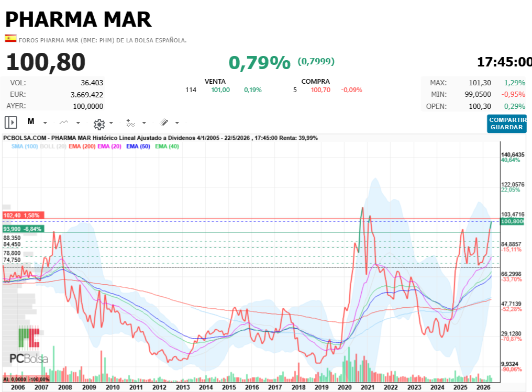Image resolution: width=532 pixels, height=392 pixels.
Task: Click the 78,800 support level label
Action: [12, 253]
